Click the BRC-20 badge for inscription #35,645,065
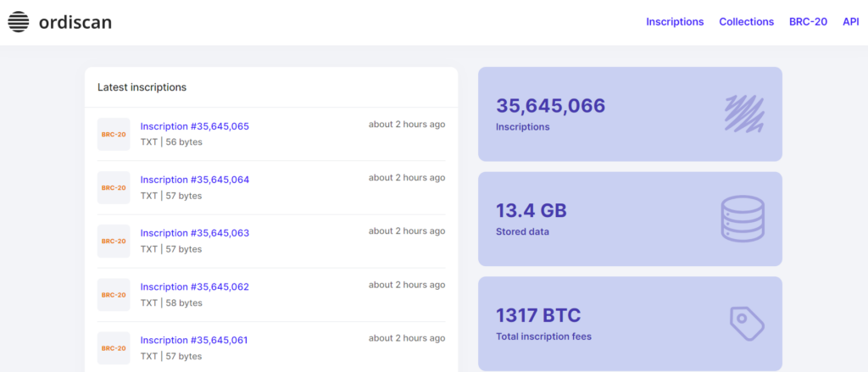This screenshot has height=372, width=868. tap(114, 134)
